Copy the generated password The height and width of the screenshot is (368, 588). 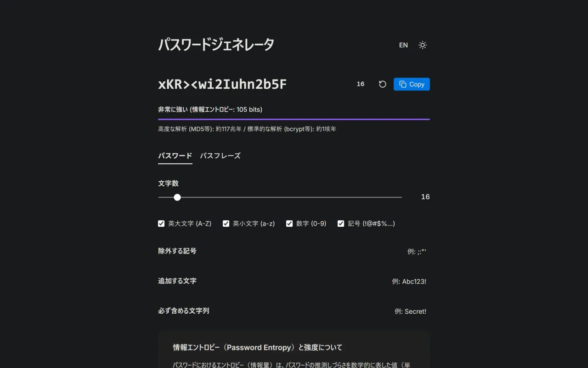pyautogui.click(x=412, y=84)
